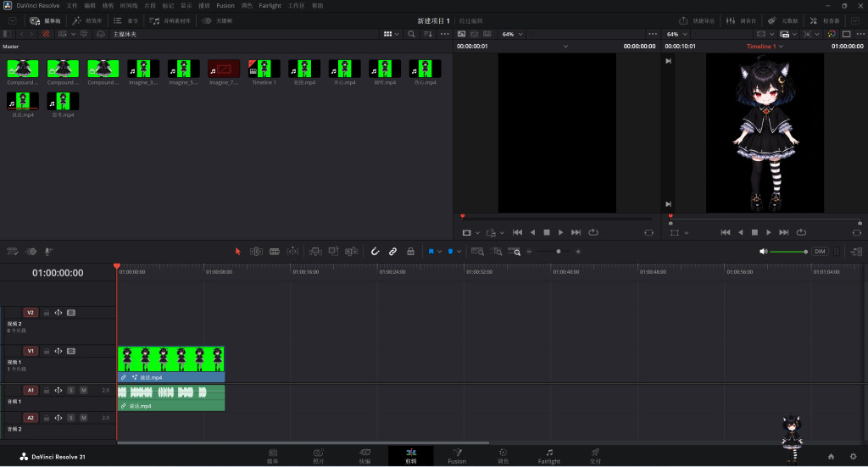Open the Fairlight menu in menu bar
This screenshot has width=868, height=467.
click(x=270, y=6)
